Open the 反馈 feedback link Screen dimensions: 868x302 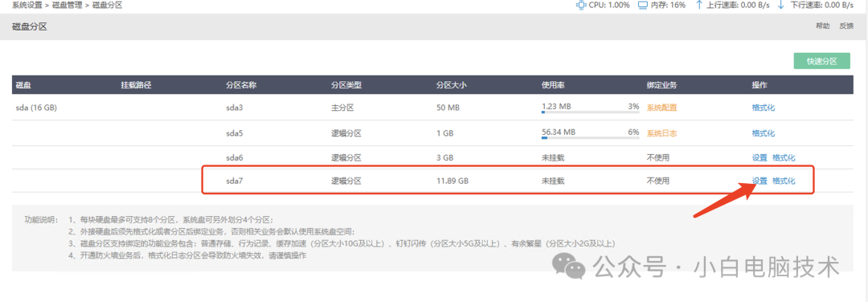click(846, 26)
